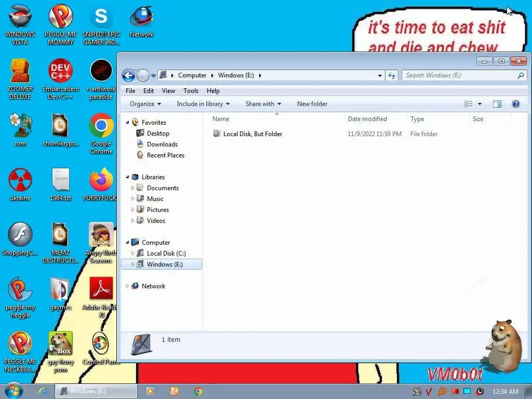Open the Include in library dropdown
Image resolution: width=532 pixels, height=399 pixels.
point(203,104)
